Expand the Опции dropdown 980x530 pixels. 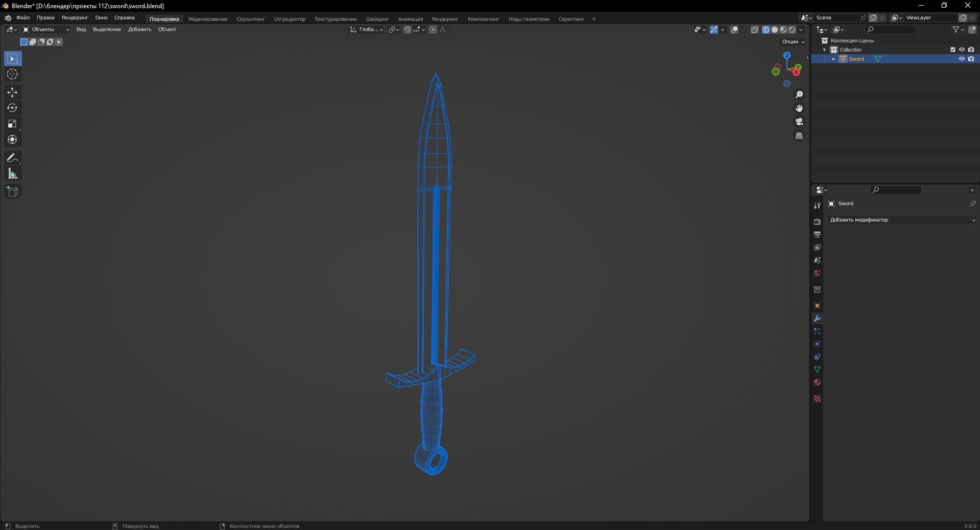[793, 42]
